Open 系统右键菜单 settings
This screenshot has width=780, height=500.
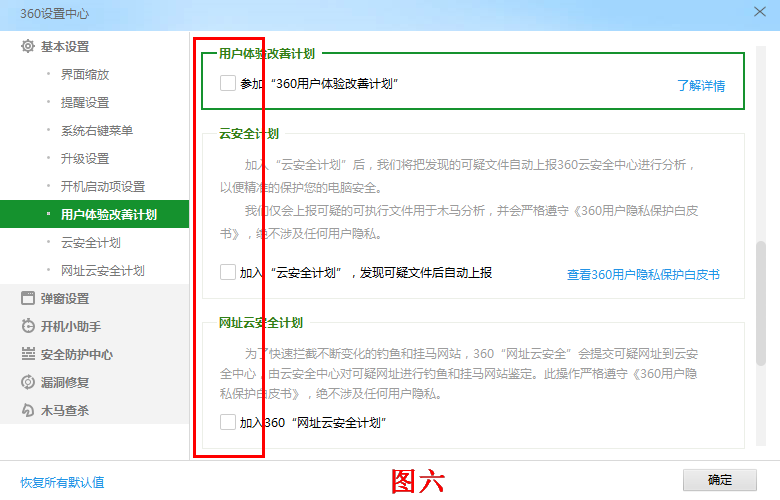click(97, 130)
